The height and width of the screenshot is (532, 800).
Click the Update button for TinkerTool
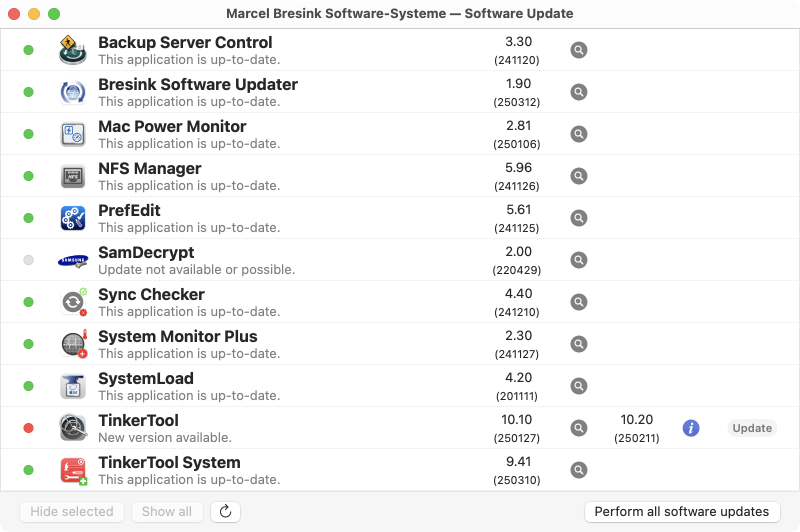point(752,428)
